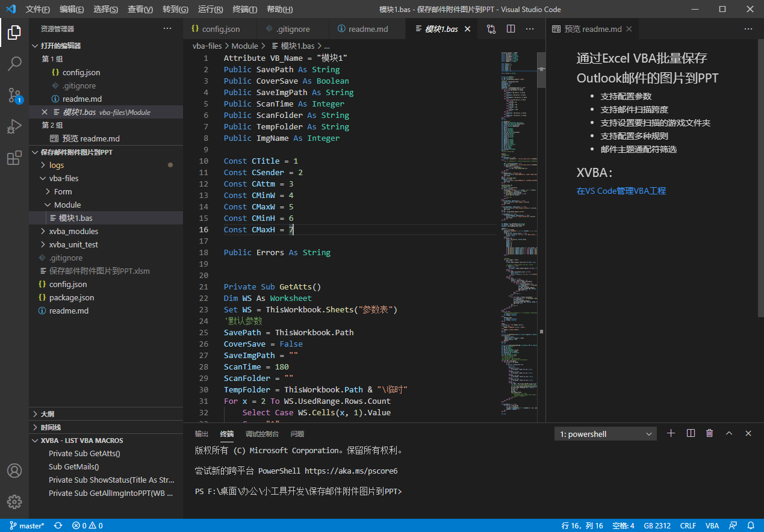Click the Manage settings gear icon
Viewport: 764px width, 532px height.
pyautogui.click(x=14, y=501)
